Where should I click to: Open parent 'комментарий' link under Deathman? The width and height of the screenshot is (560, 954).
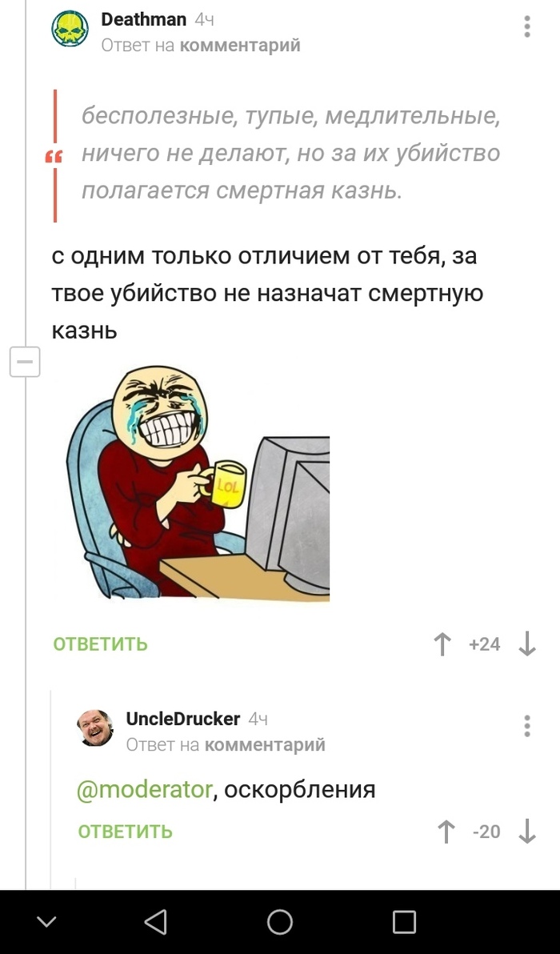point(241,46)
